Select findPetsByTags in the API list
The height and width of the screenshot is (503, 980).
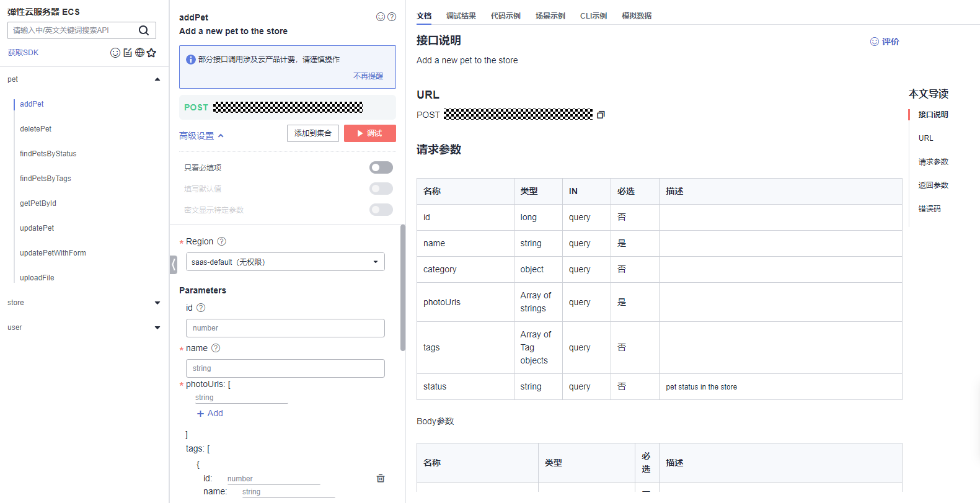45,179
